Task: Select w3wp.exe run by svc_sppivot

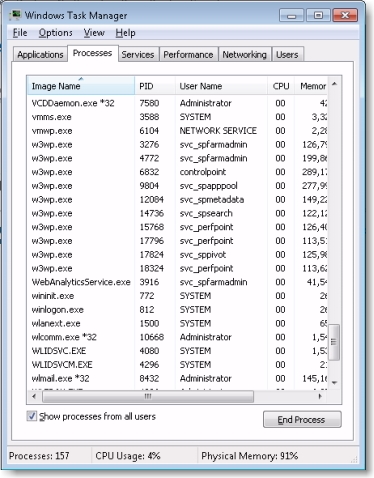Action: coord(177,255)
